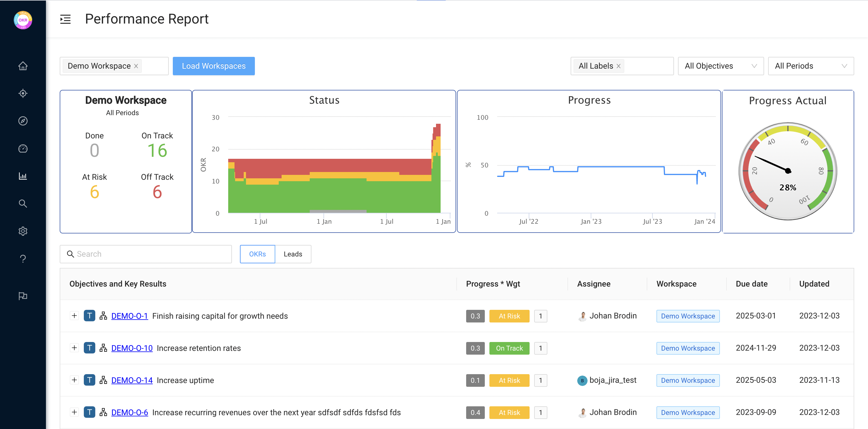This screenshot has height=429, width=868.
Task: Click the sidebar search magnifier icon
Action: (23, 204)
